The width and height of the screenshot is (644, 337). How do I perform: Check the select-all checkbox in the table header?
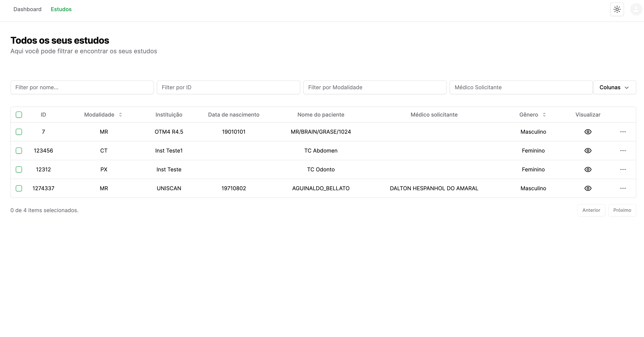point(19,115)
